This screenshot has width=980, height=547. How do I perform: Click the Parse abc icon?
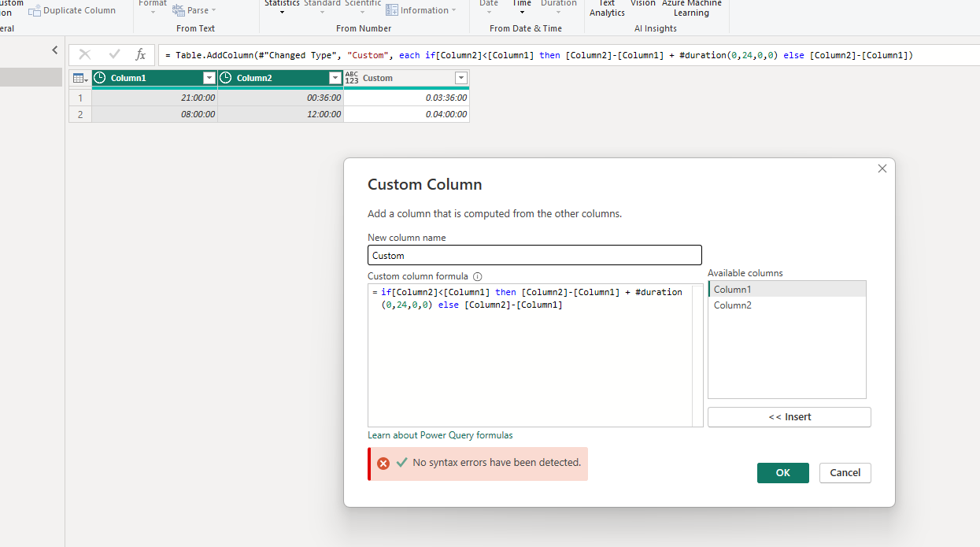(x=178, y=10)
